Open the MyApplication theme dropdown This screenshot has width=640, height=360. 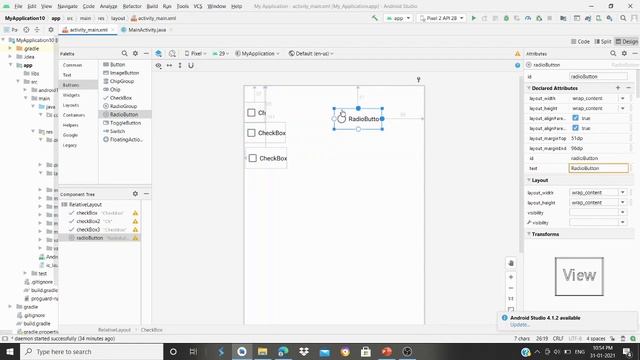(257, 53)
